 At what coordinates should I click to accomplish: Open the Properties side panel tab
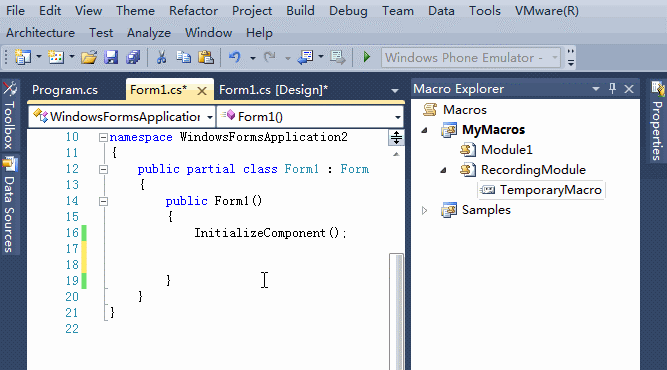[658, 121]
